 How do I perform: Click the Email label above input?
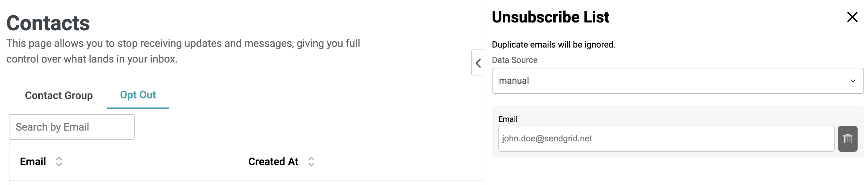pos(507,119)
